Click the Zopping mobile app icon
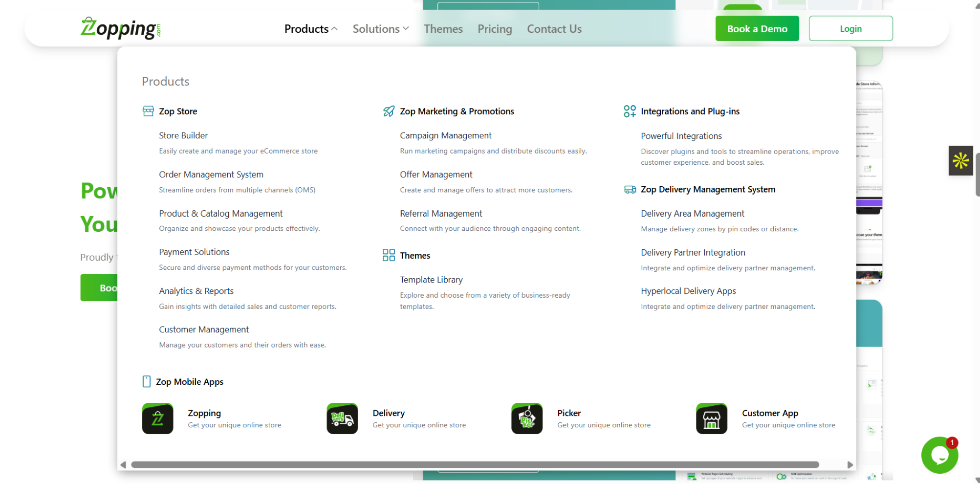The width and height of the screenshot is (980, 484). [157, 418]
